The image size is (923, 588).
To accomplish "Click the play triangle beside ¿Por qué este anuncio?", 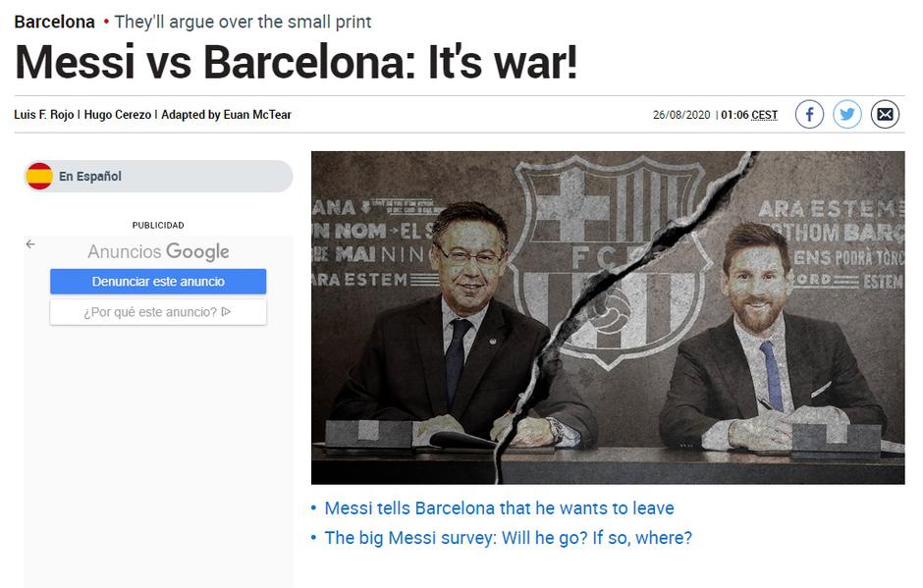I will click(226, 312).
